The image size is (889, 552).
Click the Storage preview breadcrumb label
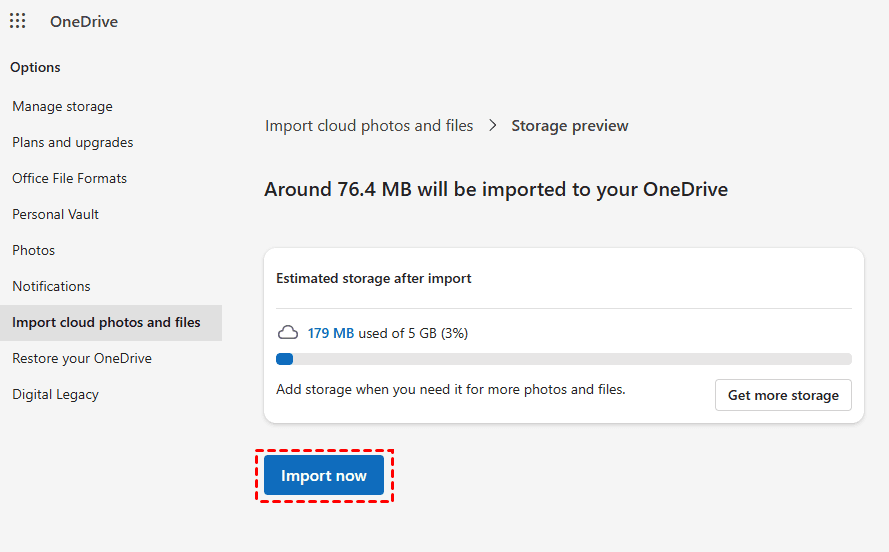click(570, 126)
